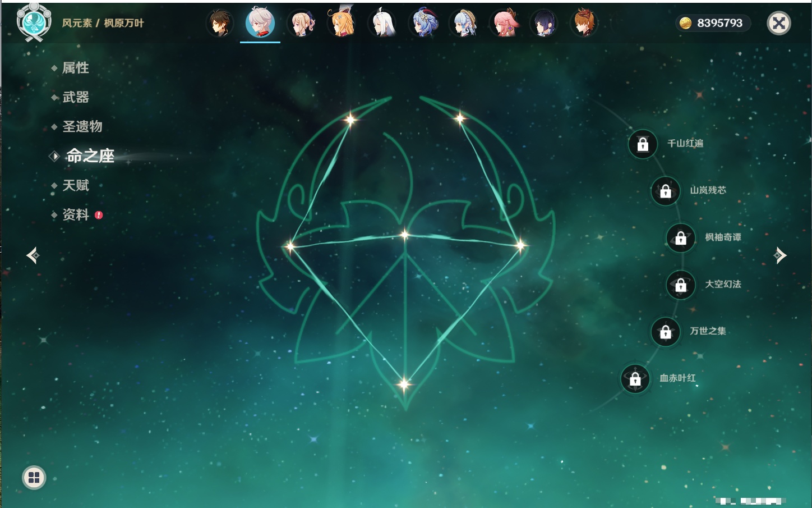Select the Tartaglia portrait with the red mask
Screen dimensions: 812x508
[x=584, y=24]
